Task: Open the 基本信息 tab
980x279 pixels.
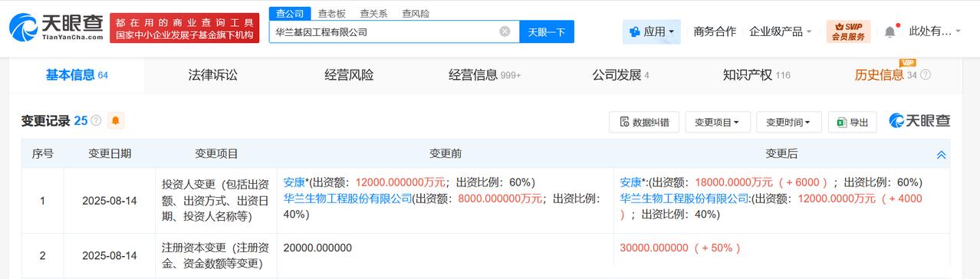Action: pyautogui.click(x=76, y=75)
